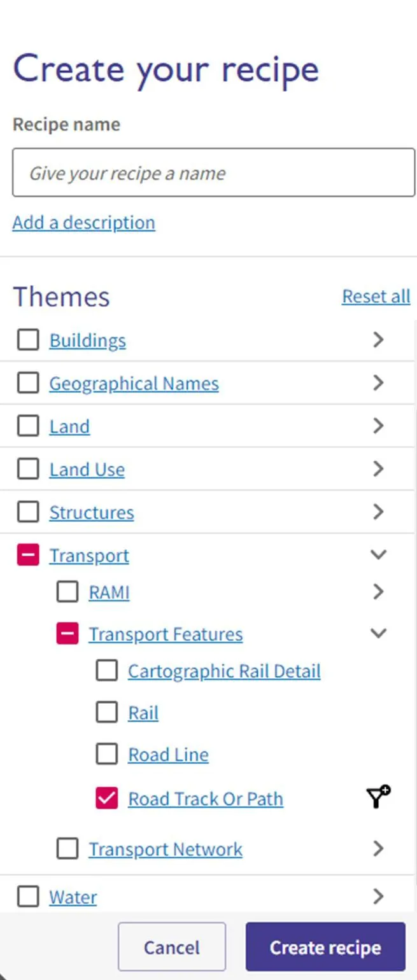
Task: Open the Add a description link
Action: tap(83, 223)
